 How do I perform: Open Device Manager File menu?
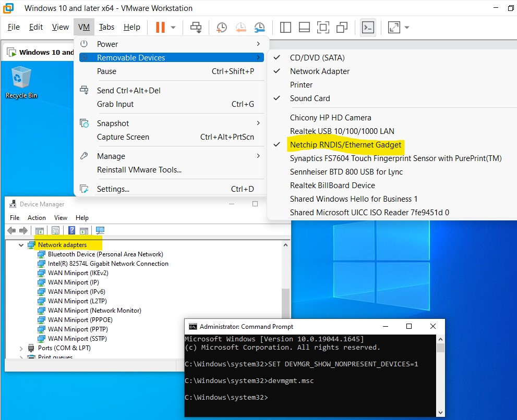[x=15, y=217]
